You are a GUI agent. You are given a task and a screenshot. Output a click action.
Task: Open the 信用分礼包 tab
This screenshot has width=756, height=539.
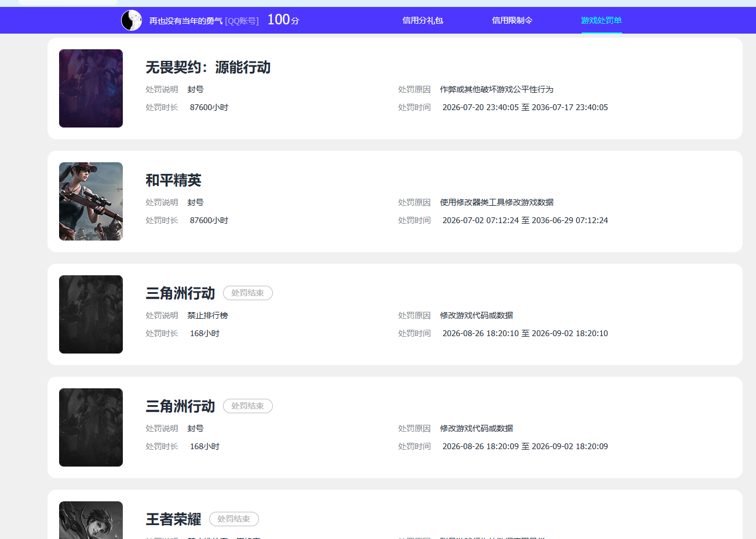(423, 20)
